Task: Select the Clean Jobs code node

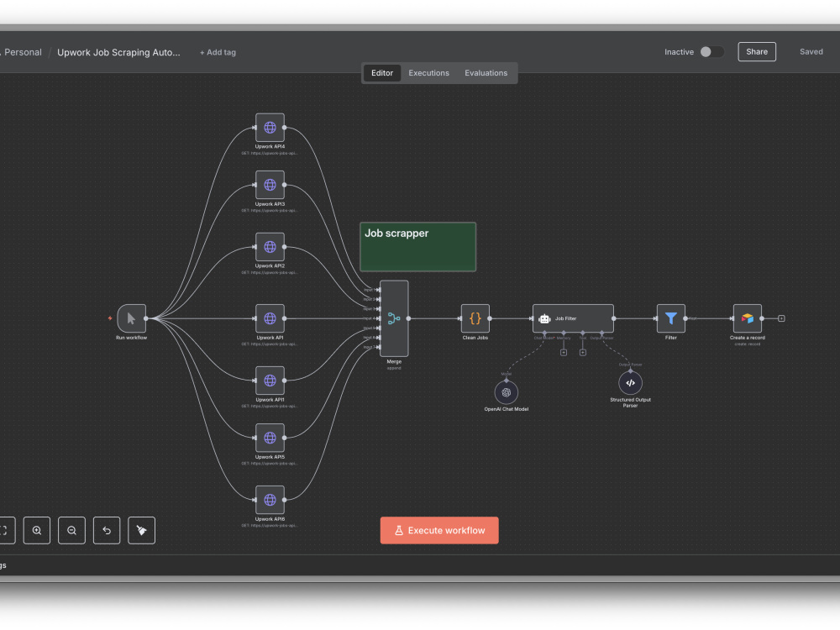Action: coord(475,318)
